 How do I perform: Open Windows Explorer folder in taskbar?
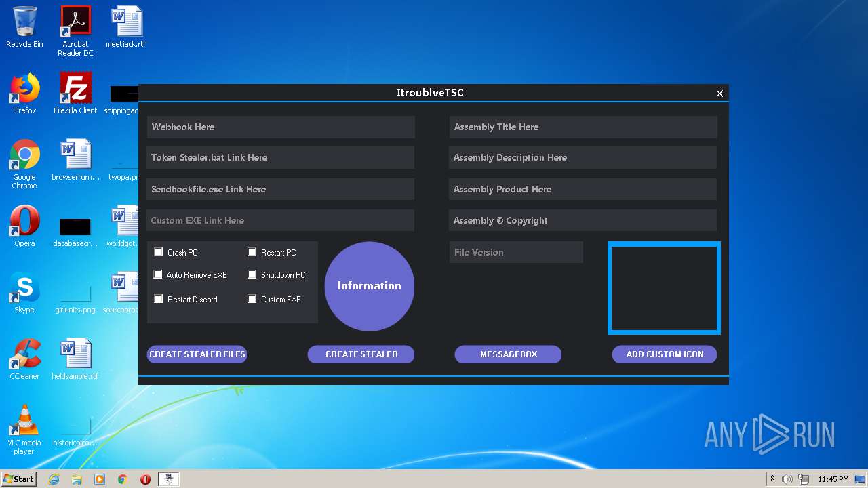pyautogui.click(x=77, y=479)
